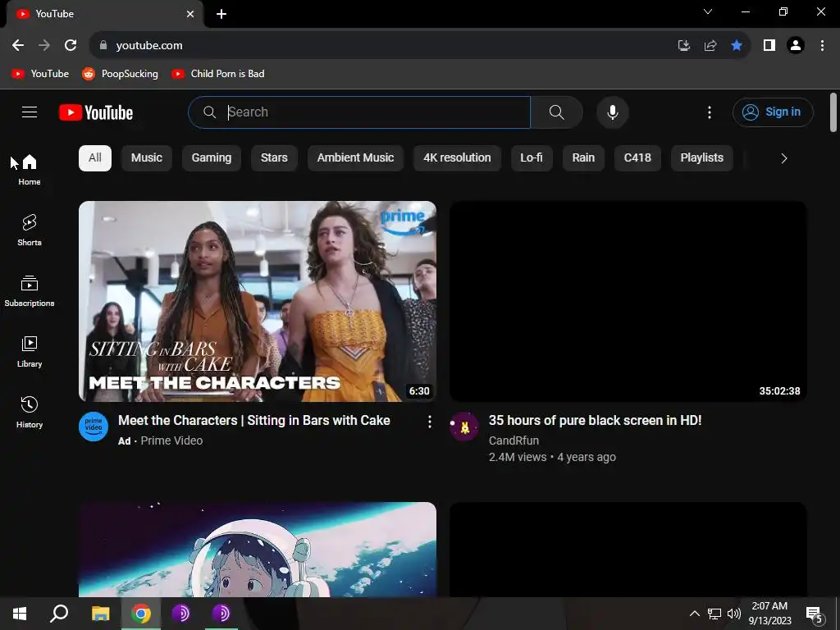Image resolution: width=840 pixels, height=630 pixels.
Task: Open YouTube settings three-dot menu
Action: pos(710,112)
